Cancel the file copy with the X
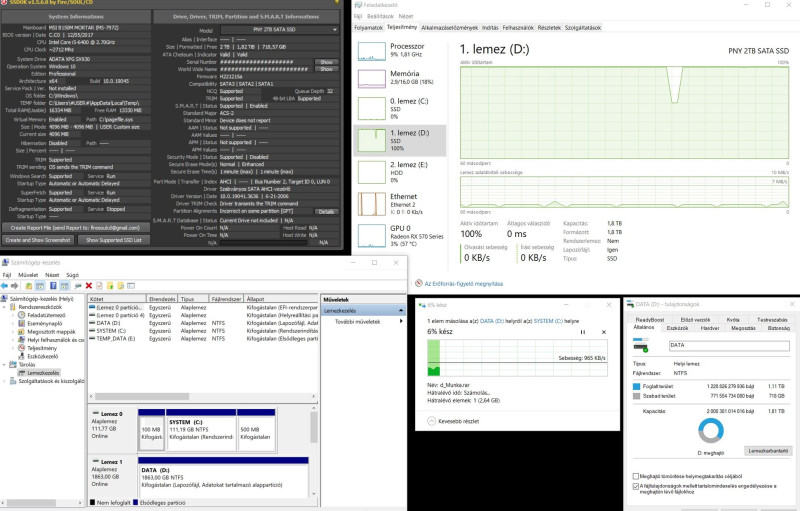The width and height of the screenshot is (800, 511). pyautogui.click(x=604, y=332)
